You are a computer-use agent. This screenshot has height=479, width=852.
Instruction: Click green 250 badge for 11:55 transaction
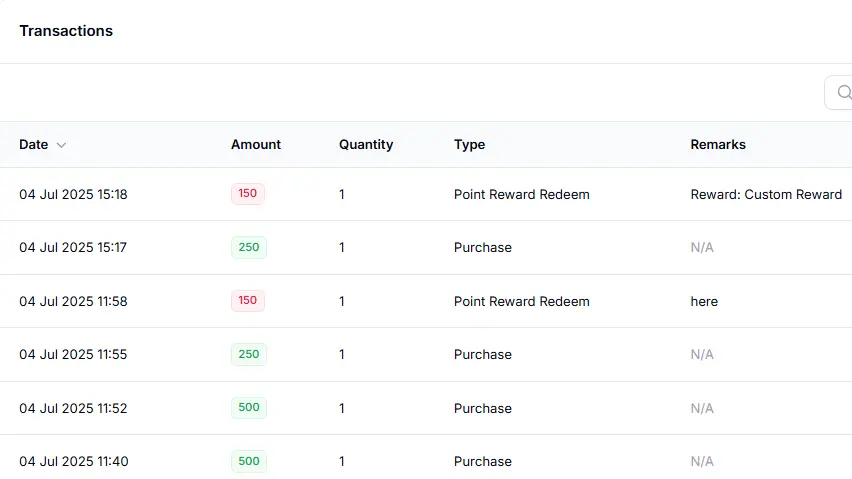(249, 354)
